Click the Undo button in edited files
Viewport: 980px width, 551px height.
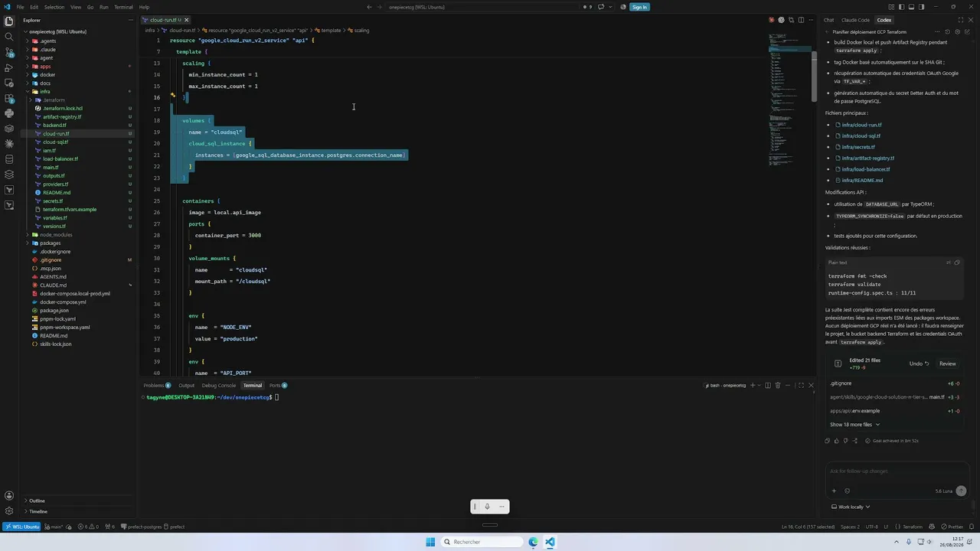[919, 364]
